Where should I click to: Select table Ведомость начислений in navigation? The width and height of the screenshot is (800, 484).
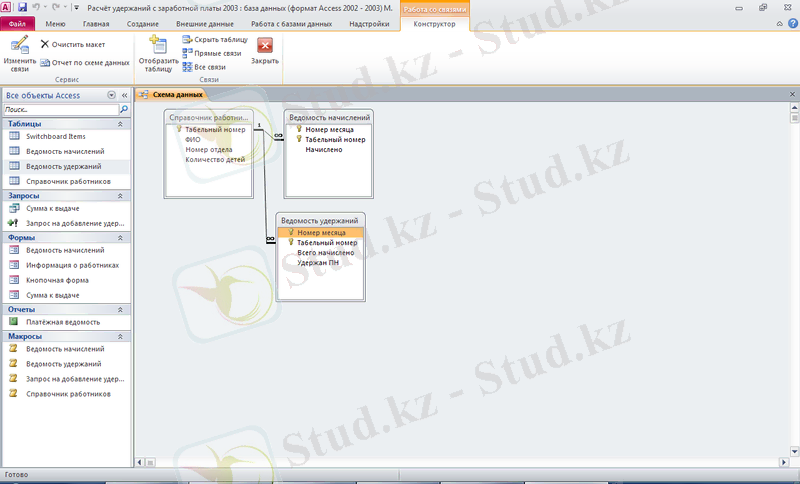66,151
